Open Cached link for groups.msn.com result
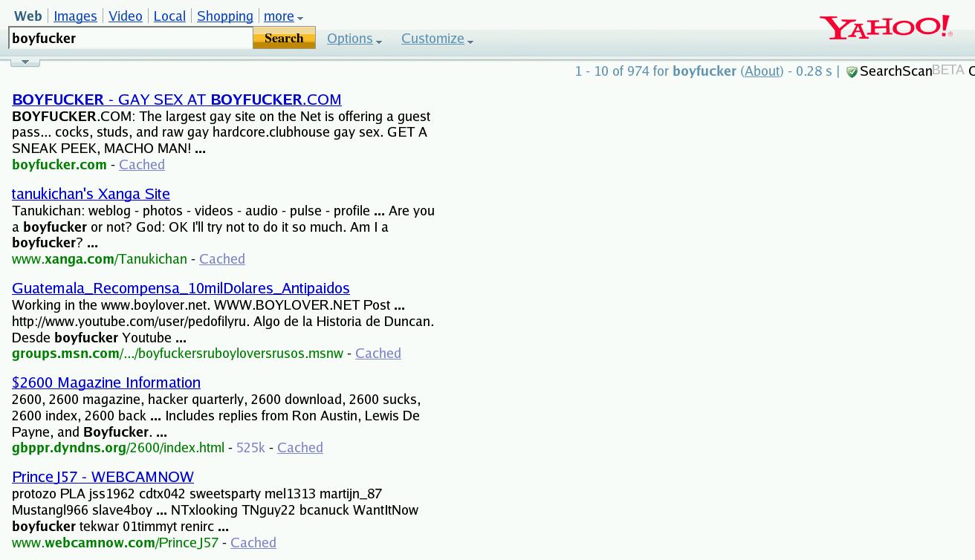Screen dimensions: 975x560 tap(378, 354)
